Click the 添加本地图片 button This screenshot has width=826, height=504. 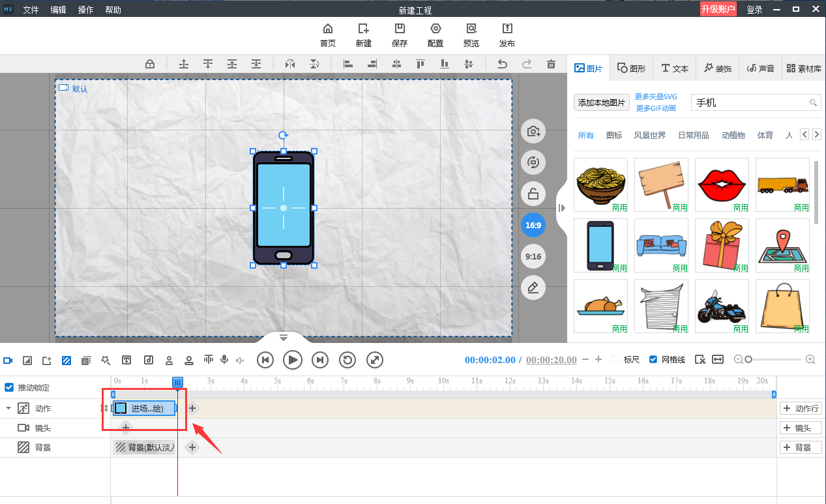point(601,103)
